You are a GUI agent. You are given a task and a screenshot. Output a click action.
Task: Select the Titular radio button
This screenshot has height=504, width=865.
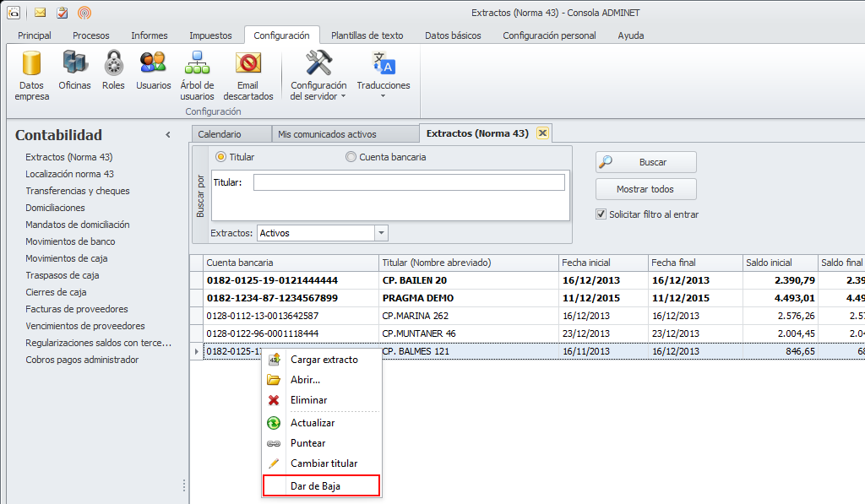pyautogui.click(x=221, y=157)
